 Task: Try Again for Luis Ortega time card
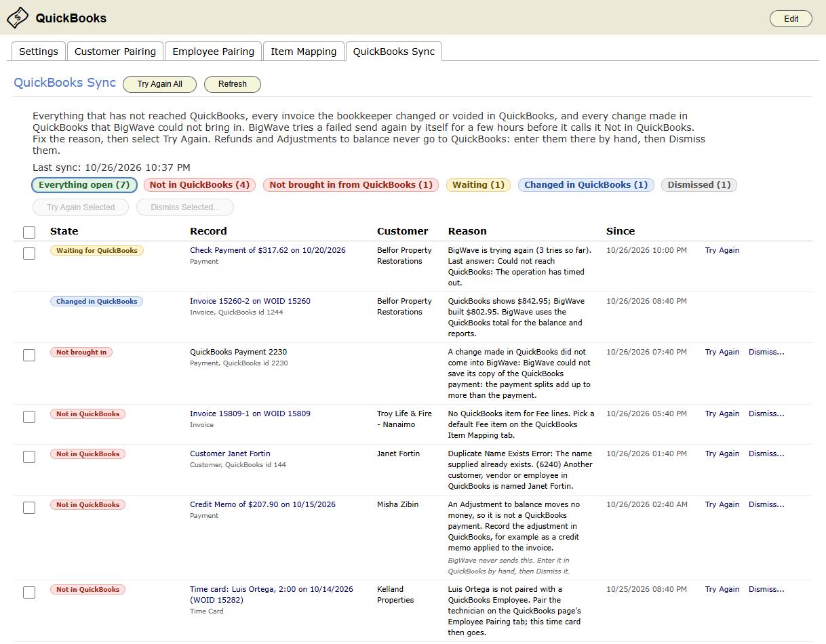722,589
